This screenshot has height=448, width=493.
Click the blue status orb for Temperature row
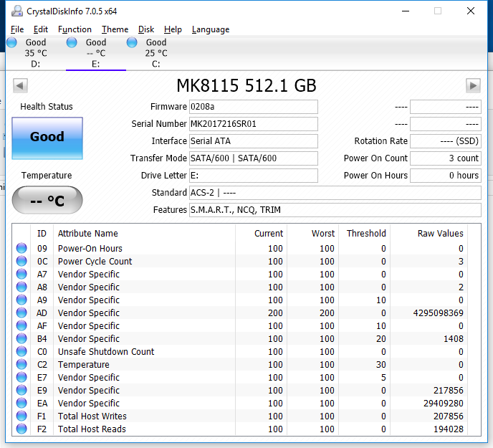pos(21,365)
